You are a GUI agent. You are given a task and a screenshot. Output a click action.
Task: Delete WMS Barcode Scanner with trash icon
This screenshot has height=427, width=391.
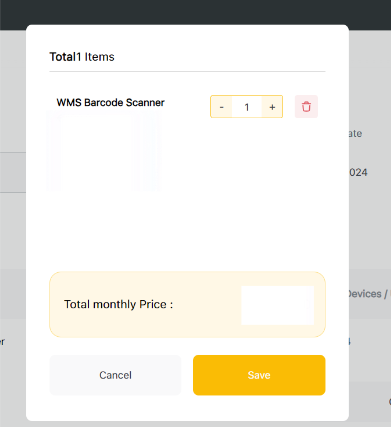point(306,107)
